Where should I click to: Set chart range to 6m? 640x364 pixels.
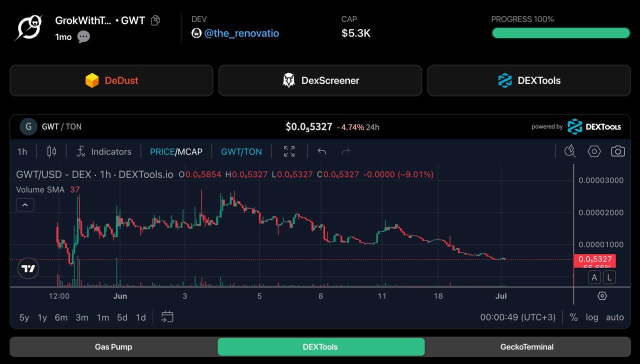point(61,317)
